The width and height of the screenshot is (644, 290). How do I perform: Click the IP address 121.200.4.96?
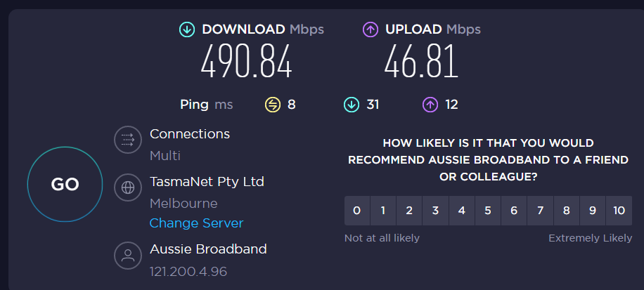pyautogui.click(x=188, y=271)
